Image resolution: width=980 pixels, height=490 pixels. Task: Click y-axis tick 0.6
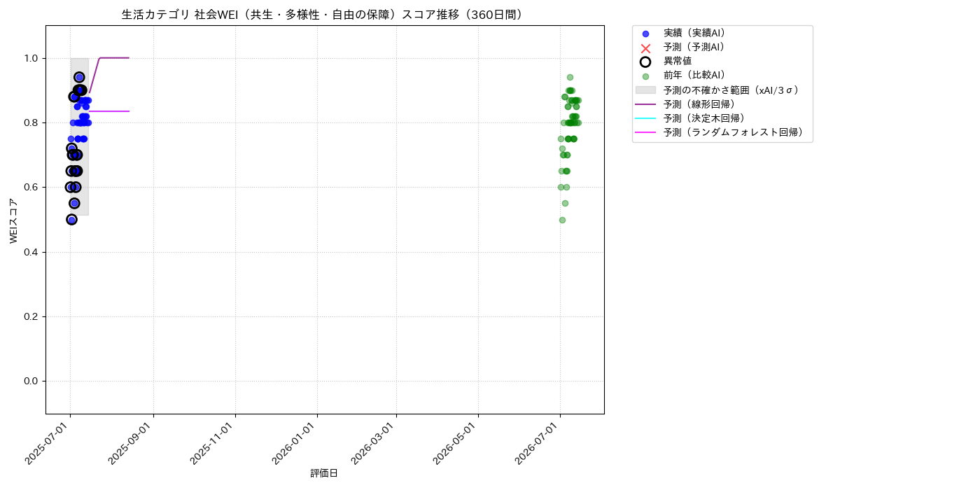[x=31, y=188]
